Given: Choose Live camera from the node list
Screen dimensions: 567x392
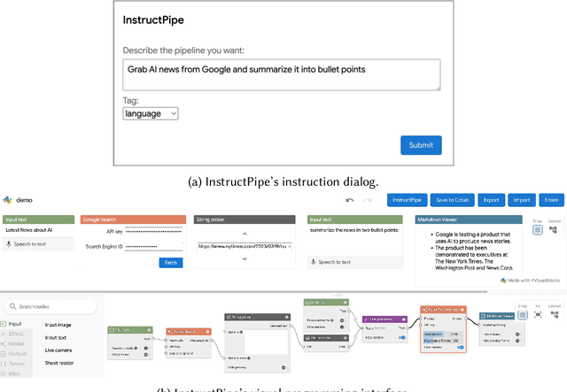Looking at the screenshot, I should [58, 350].
